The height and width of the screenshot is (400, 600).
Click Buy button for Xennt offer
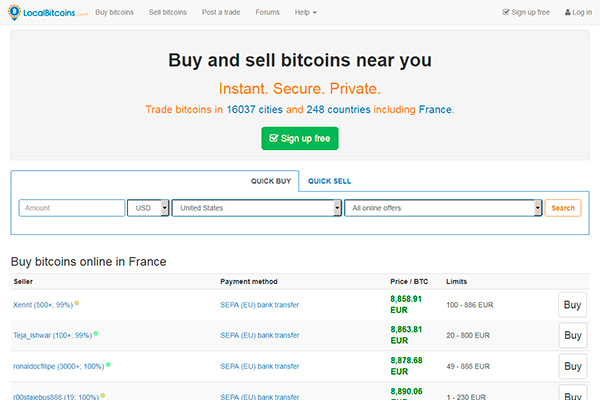(572, 305)
